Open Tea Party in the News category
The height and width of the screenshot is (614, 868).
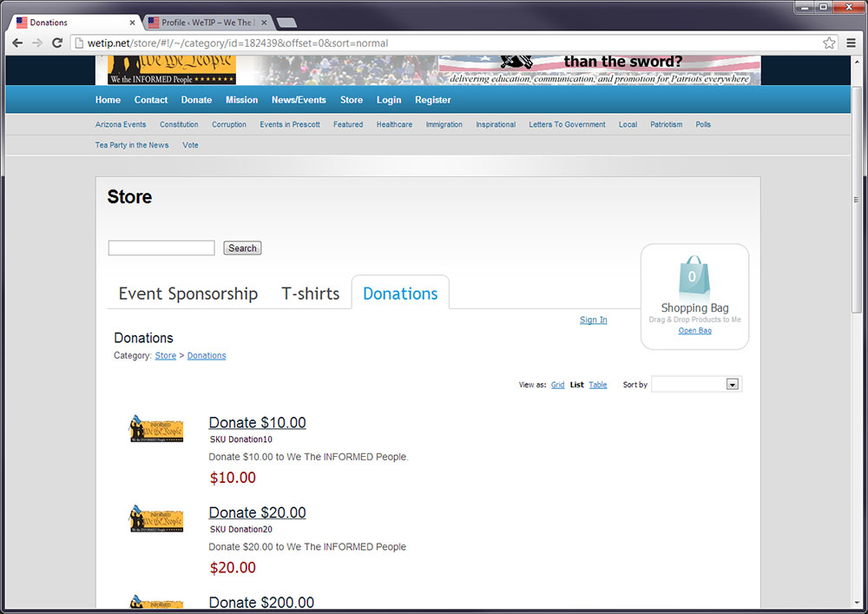point(132,145)
